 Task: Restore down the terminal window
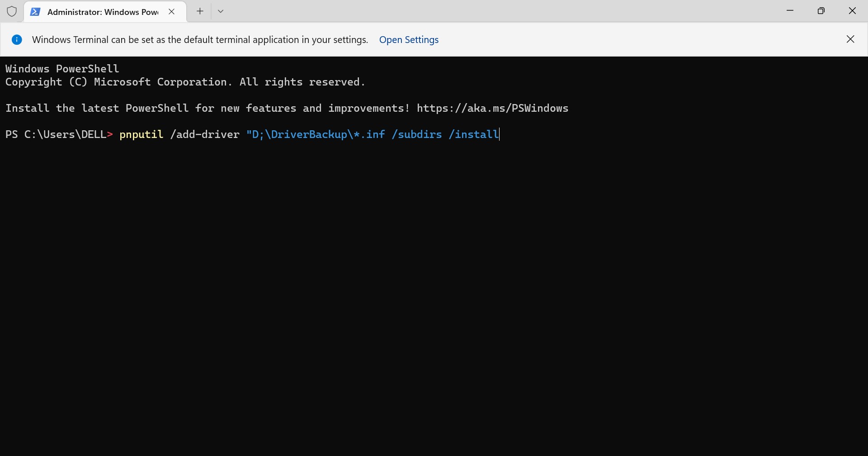pos(821,11)
